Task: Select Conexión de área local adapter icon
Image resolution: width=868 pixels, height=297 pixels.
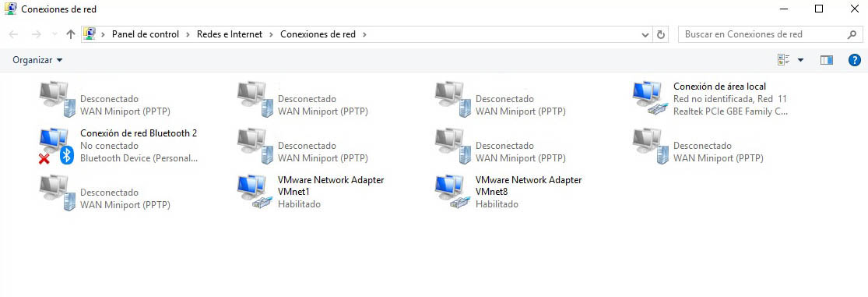Action: point(648,99)
